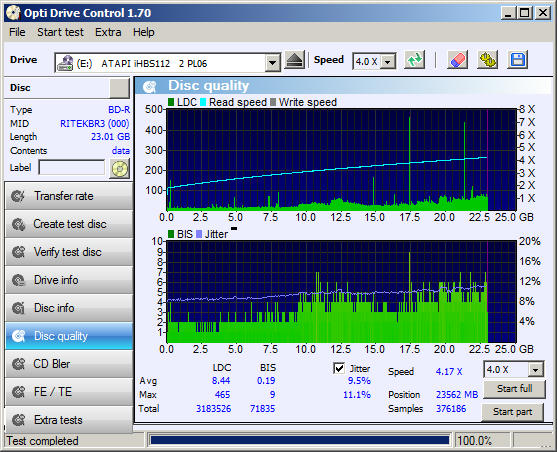The image size is (557, 452).
Task: Click the disc icon beside Label field
Action: [x=120, y=168]
